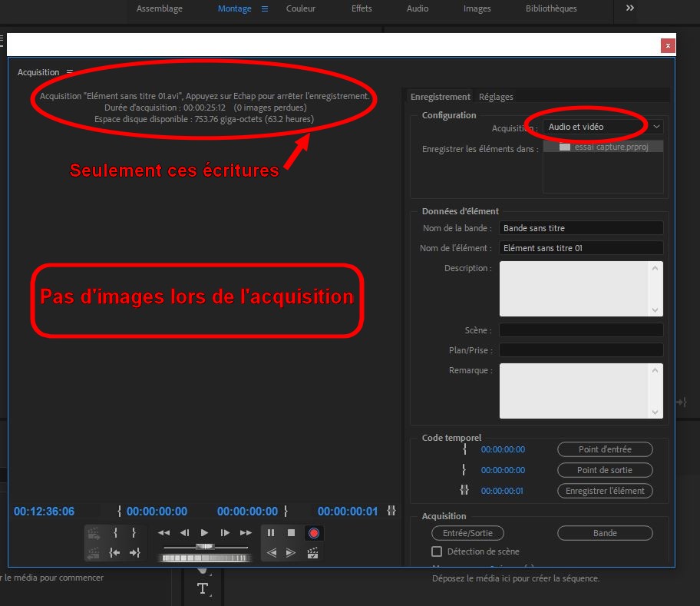Image resolution: width=700 pixels, height=606 pixels.
Task: Step forward one frame
Action: click(225, 532)
